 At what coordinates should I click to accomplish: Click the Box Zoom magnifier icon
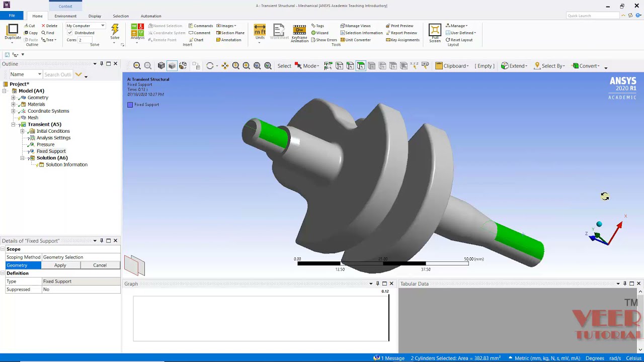247,66
